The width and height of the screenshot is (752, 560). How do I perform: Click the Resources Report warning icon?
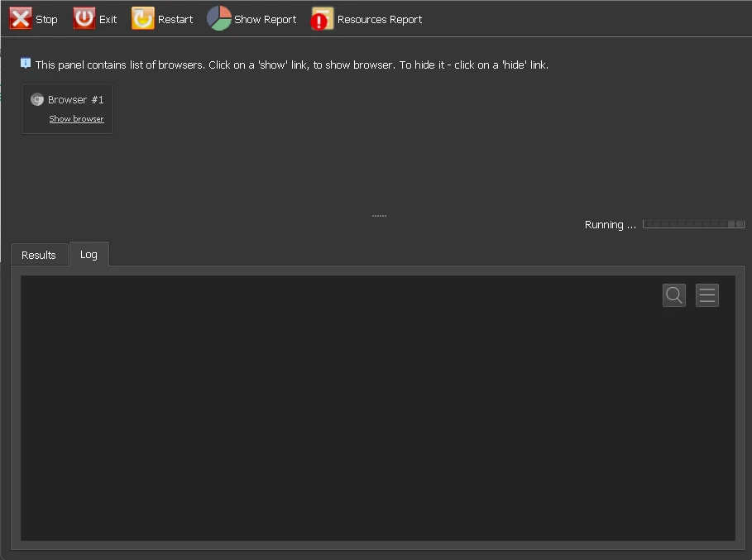coord(322,19)
